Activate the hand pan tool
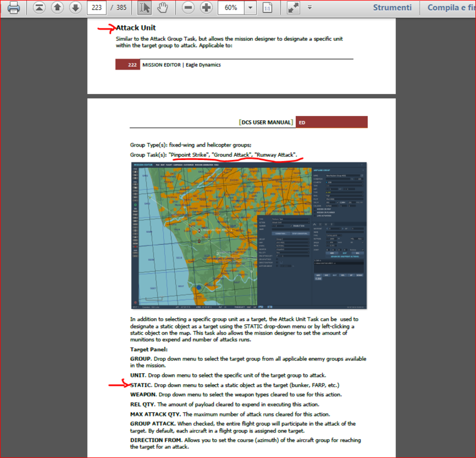476x458 pixels. [163, 7]
